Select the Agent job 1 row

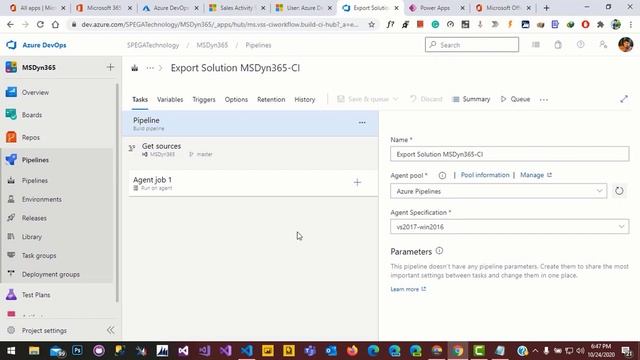coord(253,183)
